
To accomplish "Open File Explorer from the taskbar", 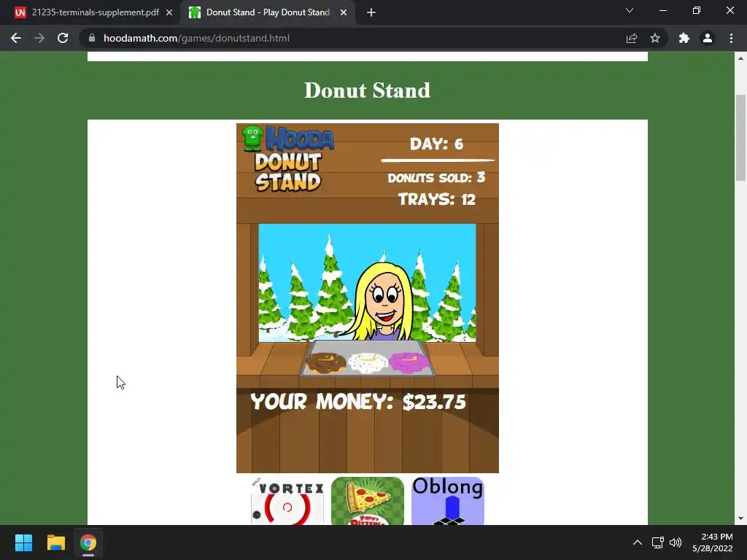I will pos(55,542).
